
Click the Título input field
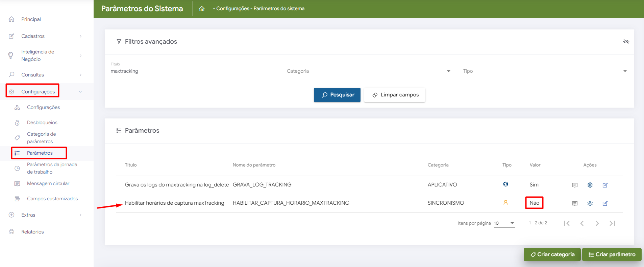coord(193,71)
